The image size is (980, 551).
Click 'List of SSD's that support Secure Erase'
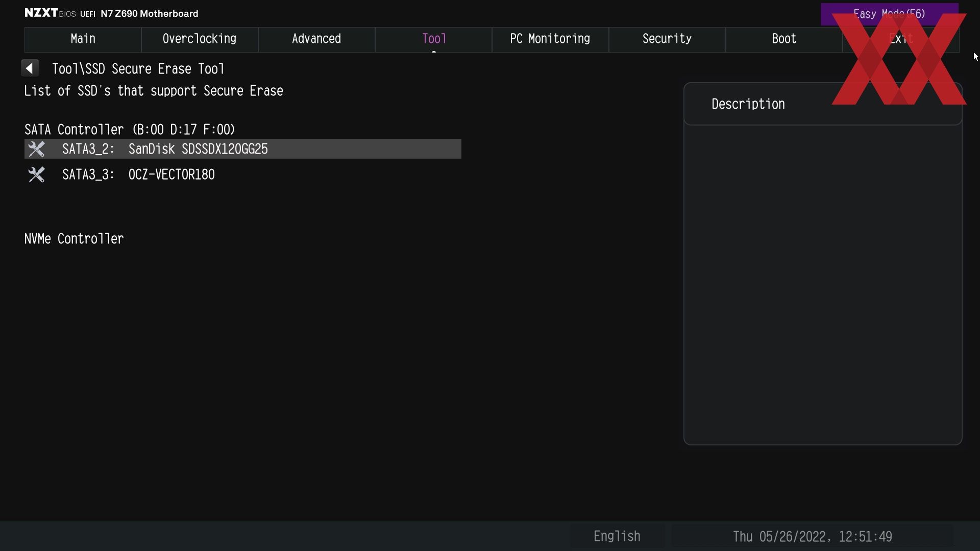154,91
